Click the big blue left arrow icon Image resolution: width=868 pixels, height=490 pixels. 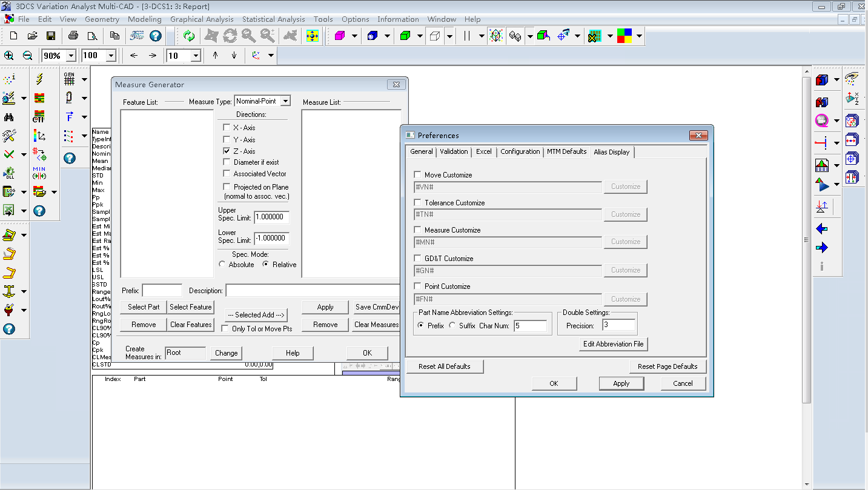(822, 229)
